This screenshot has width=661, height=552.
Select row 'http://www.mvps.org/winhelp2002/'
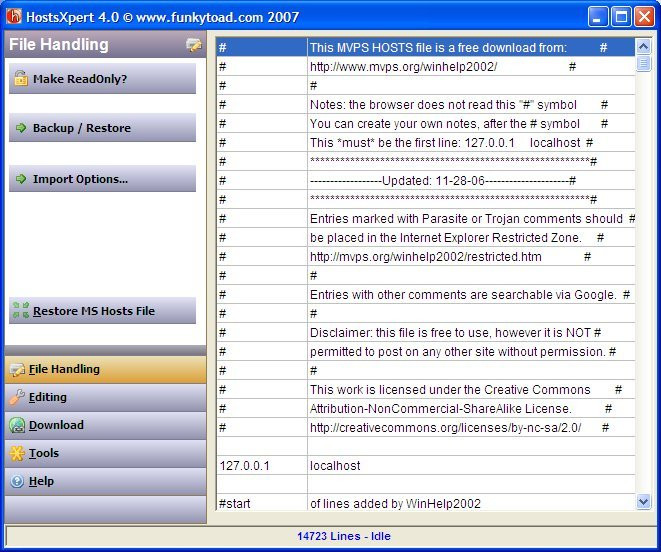(x=426, y=67)
